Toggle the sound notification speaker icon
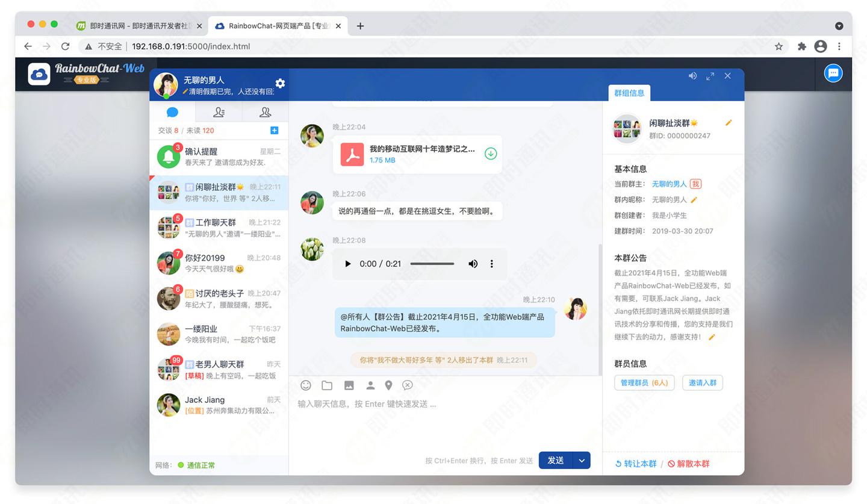 tap(692, 76)
